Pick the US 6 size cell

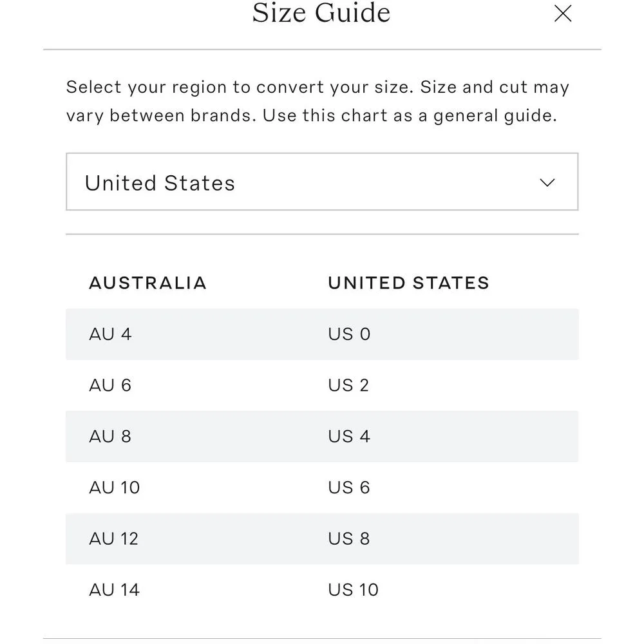349,488
